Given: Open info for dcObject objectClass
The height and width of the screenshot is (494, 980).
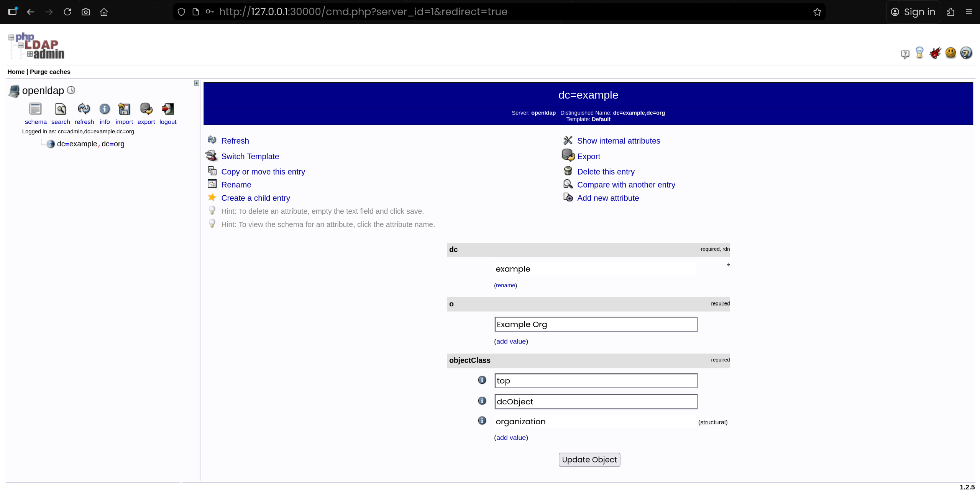Looking at the screenshot, I should coord(482,401).
